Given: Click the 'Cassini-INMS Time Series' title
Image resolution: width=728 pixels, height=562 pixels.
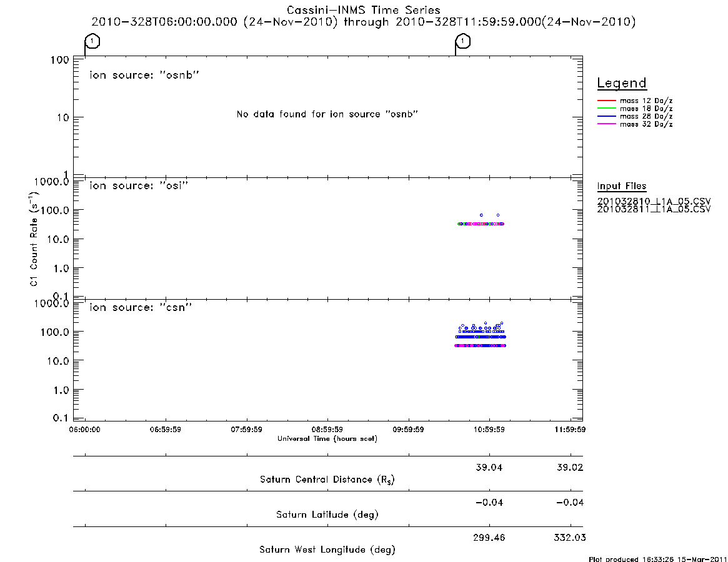Looking at the screenshot, I should (364, 10).
